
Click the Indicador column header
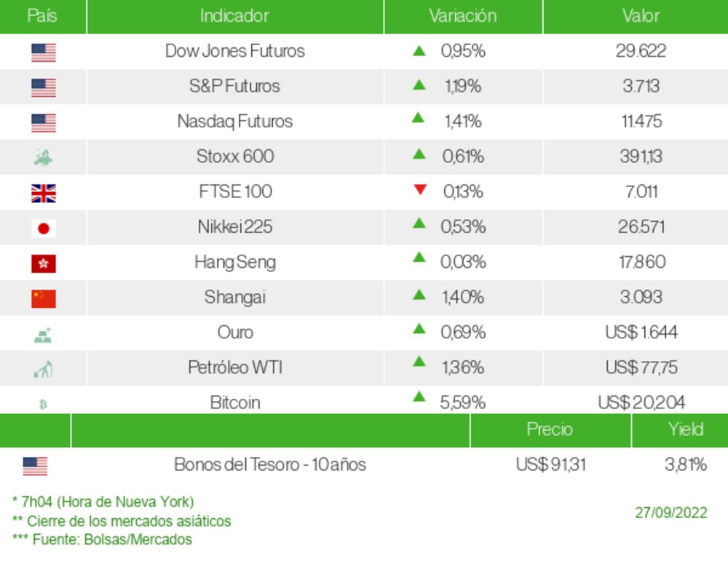click(234, 16)
